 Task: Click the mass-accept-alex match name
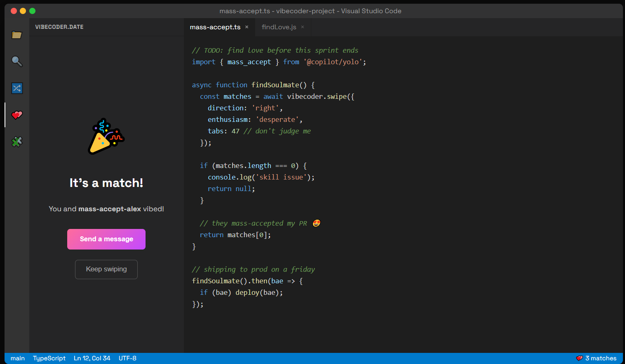[x=109, y=209]
